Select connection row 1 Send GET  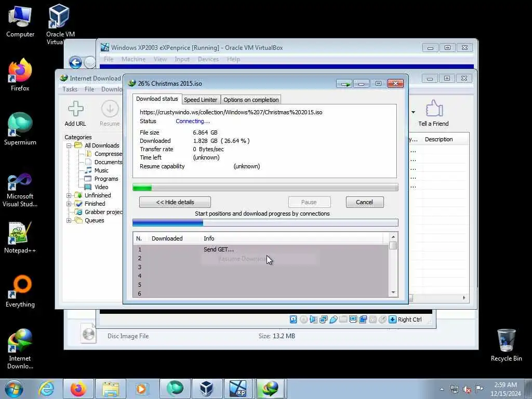[x=261, y=249]
